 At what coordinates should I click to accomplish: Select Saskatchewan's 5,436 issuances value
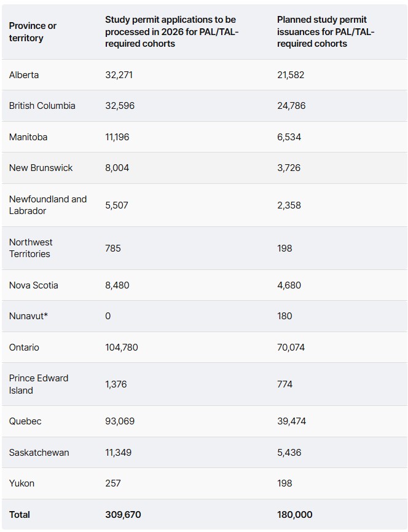[x=289, y=453]
